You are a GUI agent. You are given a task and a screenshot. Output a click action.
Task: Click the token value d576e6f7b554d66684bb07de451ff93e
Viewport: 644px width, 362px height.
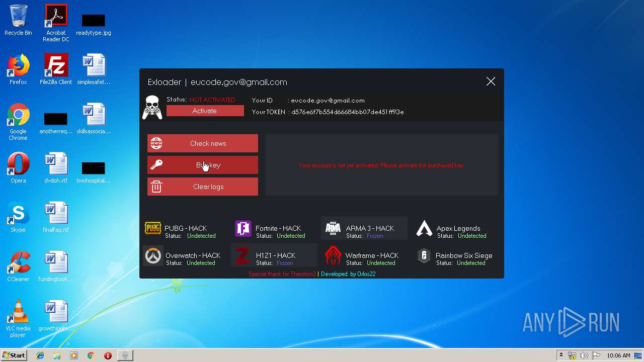click(x=348, y=112)
